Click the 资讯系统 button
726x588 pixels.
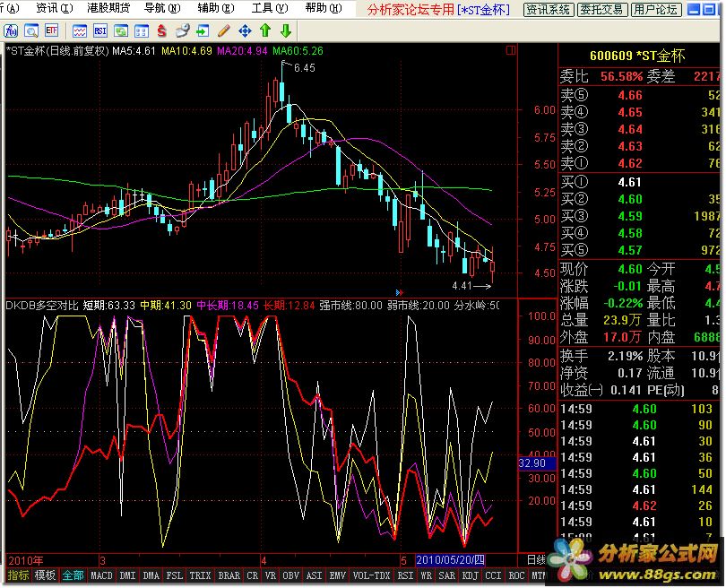[549, 9]
